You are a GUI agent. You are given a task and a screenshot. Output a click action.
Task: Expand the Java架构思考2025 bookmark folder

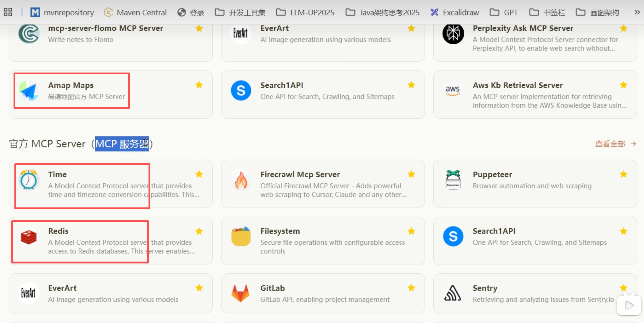tap(382, 12)
